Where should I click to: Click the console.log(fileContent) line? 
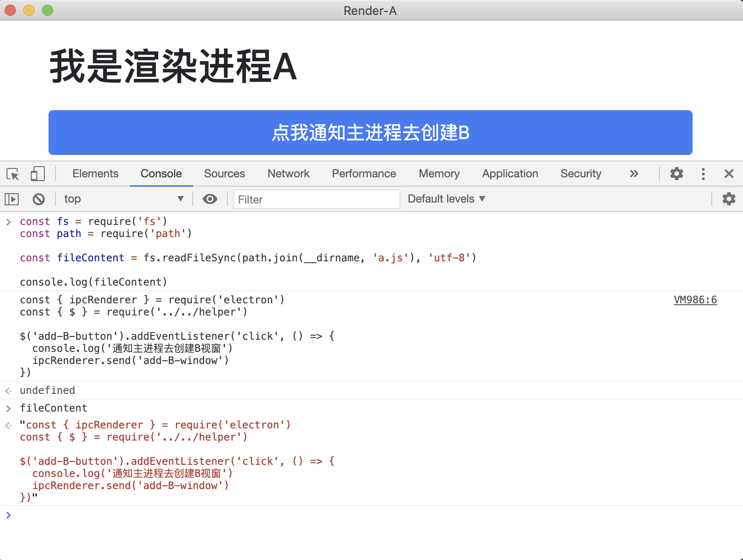point(93,282)
